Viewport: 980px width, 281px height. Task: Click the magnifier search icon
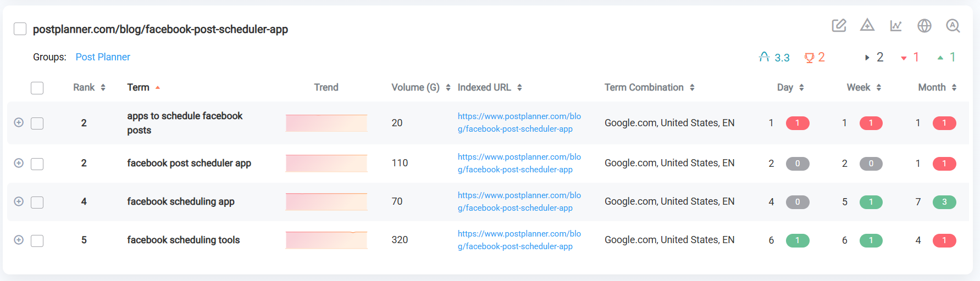click(x=953, y=25)
